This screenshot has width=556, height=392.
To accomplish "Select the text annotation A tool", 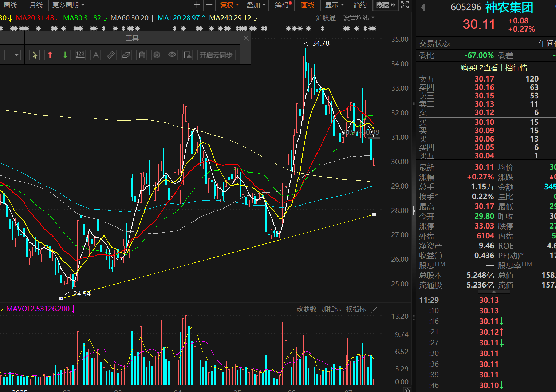I will click(x=96, y=55).
